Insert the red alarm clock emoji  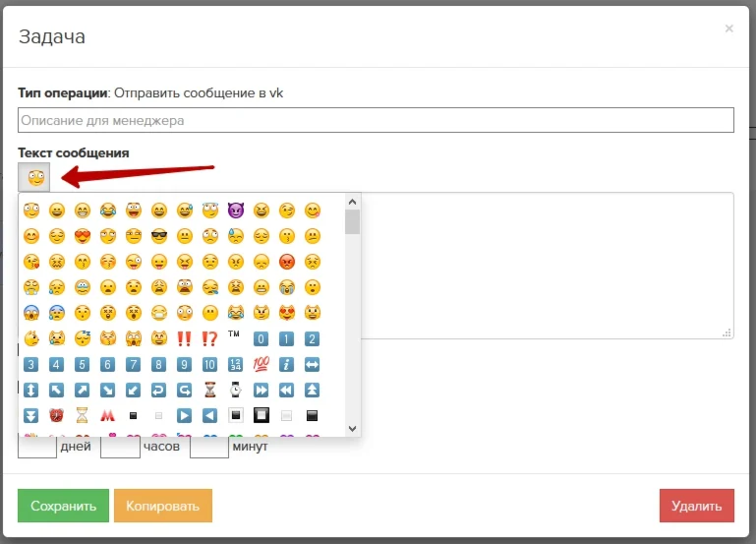(x=56, y=415)
